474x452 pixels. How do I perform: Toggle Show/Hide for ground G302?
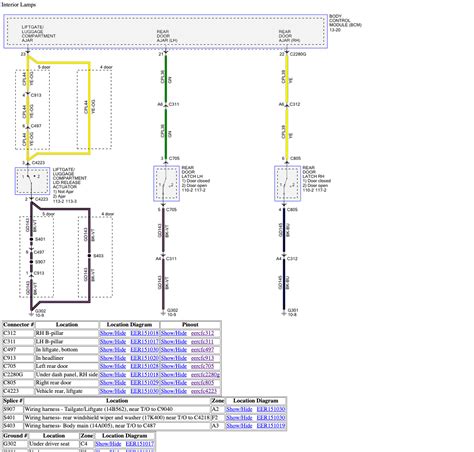pyautogui.click(x=108, y=444)
